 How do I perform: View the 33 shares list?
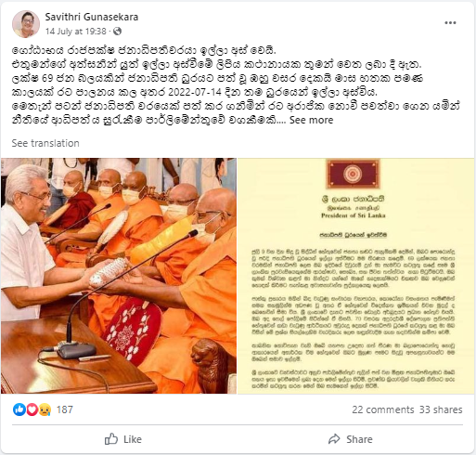pyautogui.click(x=441, y=409)
